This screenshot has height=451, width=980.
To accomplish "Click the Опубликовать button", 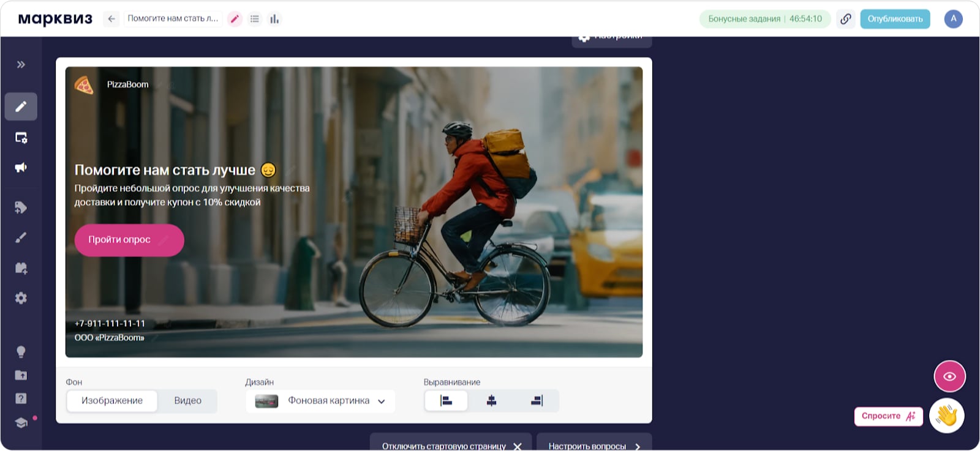I will coord(895,19).
